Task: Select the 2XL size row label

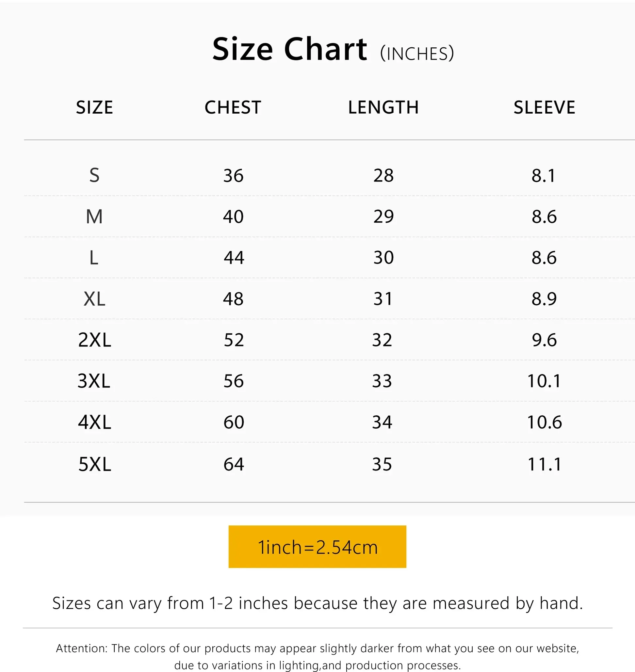Action: [94, 340]
